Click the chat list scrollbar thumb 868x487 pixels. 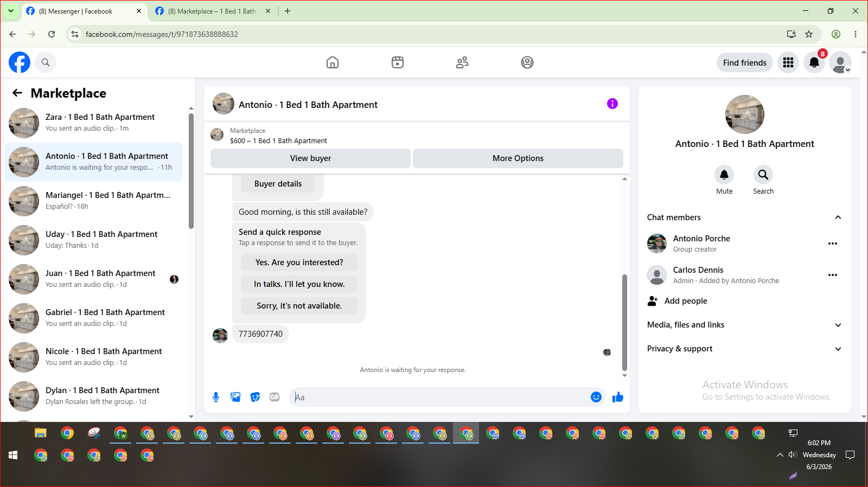[191, 171]
